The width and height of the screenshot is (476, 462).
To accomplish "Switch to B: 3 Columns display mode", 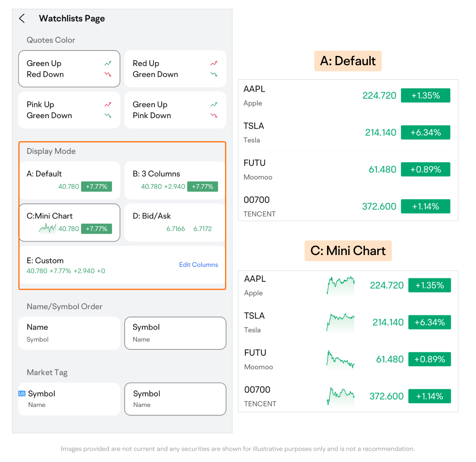I will (x=175, y=180).
